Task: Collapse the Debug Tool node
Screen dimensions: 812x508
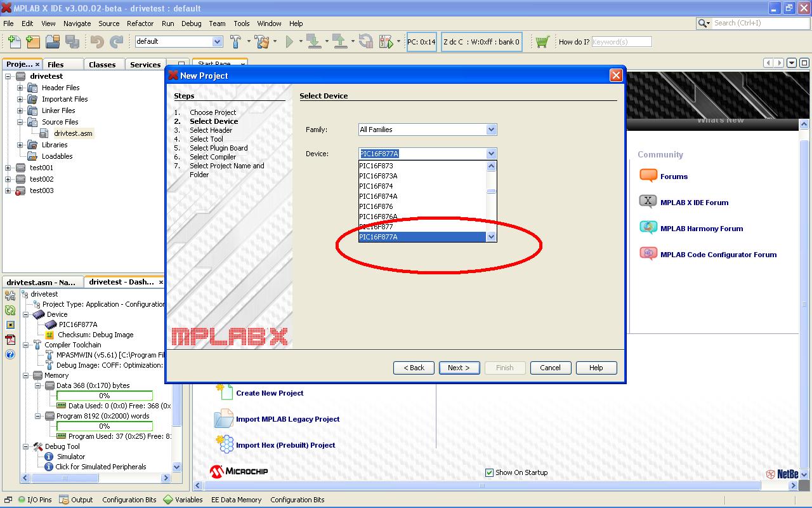Action: [26, 446]
